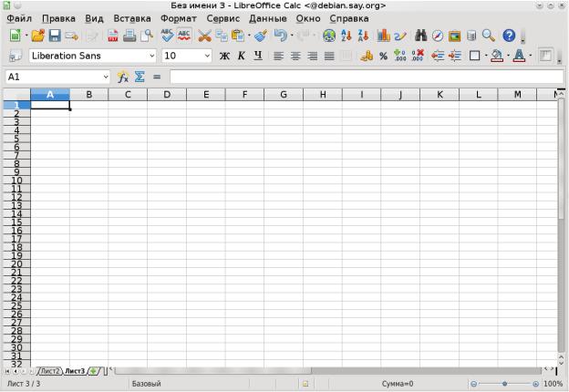
Task: Open the font color dropdown arrow
Action: click(531, 56)
